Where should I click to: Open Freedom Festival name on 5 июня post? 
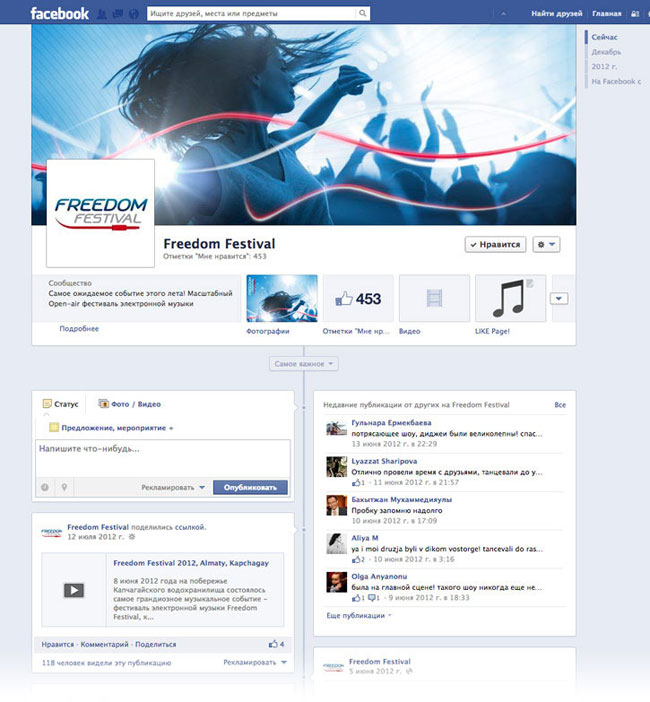(x=380, y=662)
